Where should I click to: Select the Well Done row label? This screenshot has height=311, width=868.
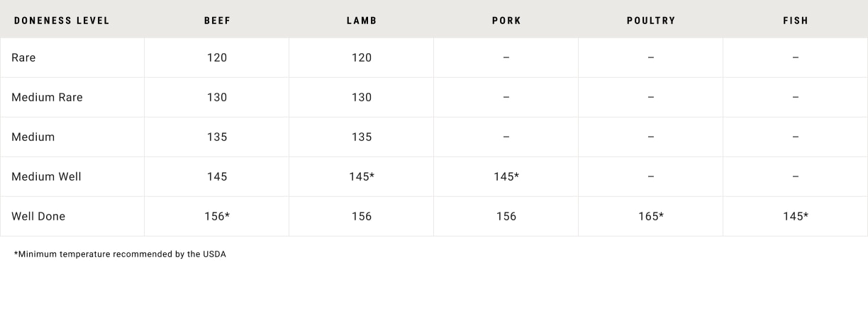(38, 216)
